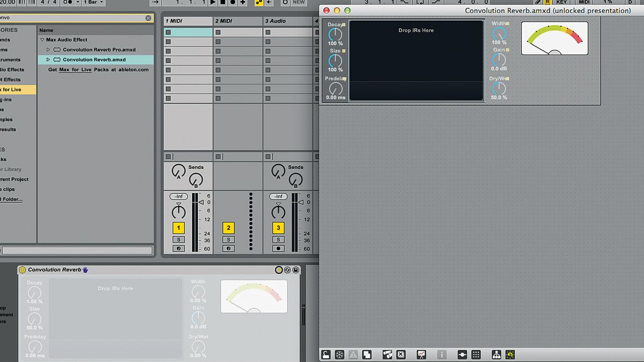Unlock the patcher with the padlock icon

click(x=326, y=354)
